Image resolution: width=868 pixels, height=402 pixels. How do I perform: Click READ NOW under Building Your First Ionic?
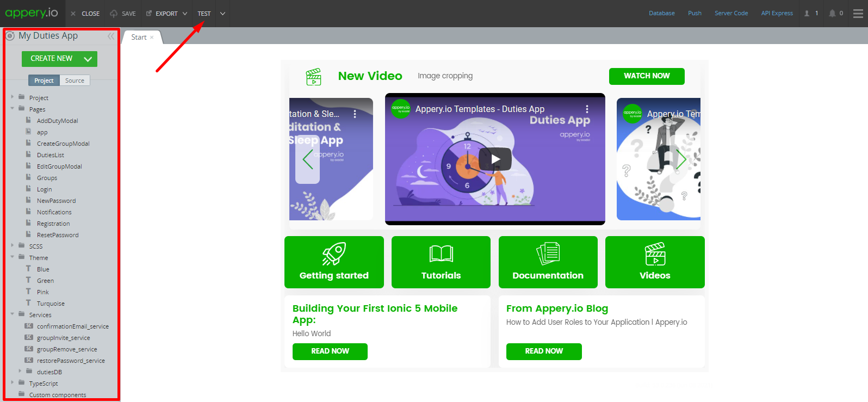pyautogui.click(x=330, y=351)
